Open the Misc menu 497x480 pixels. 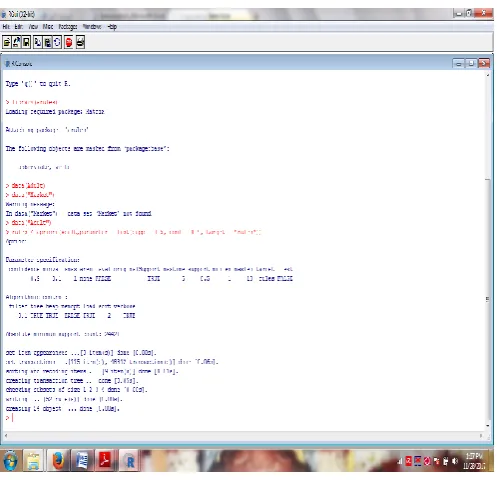point(48,27)
